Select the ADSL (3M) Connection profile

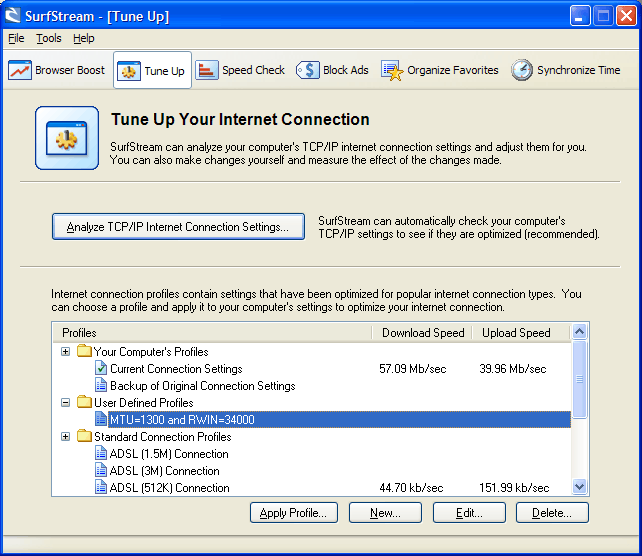[x=312, y=470]
